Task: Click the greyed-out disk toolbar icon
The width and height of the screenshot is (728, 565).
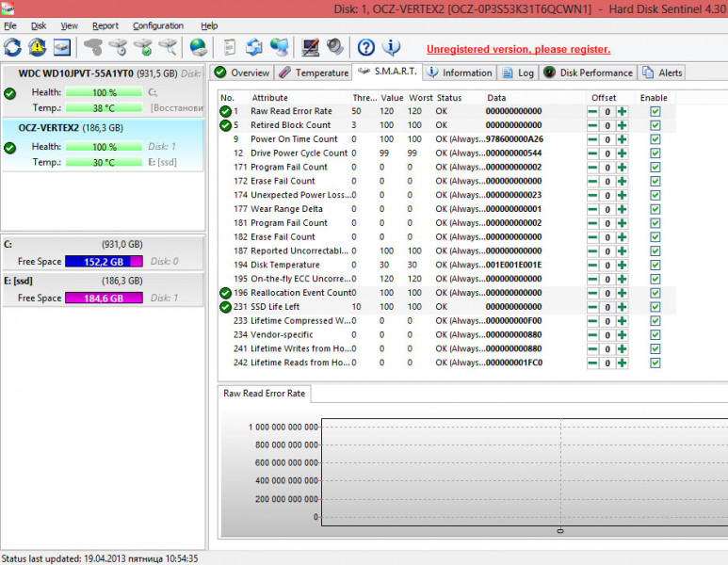Action: pyautogui.click(x=93, y=47)
